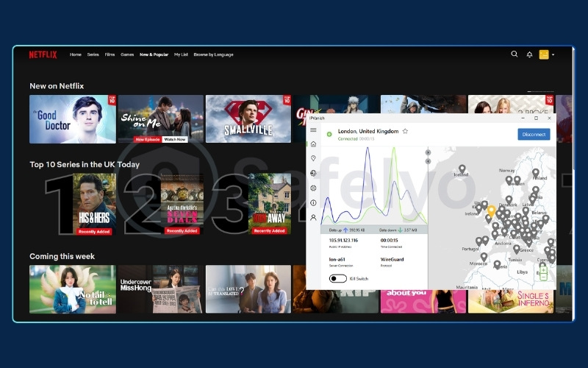588x368 pixels.
Task: Click the Netflix logo
Action: [x=43, y=54]
